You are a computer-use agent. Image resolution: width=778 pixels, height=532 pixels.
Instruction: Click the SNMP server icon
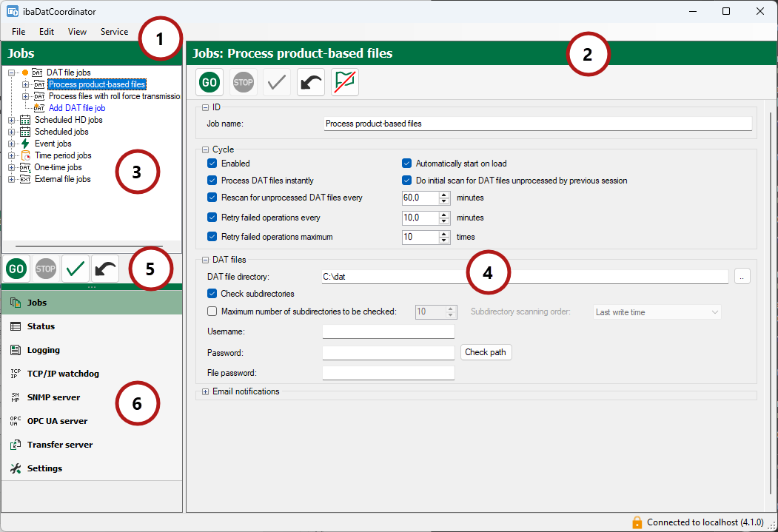click(16, 397)
